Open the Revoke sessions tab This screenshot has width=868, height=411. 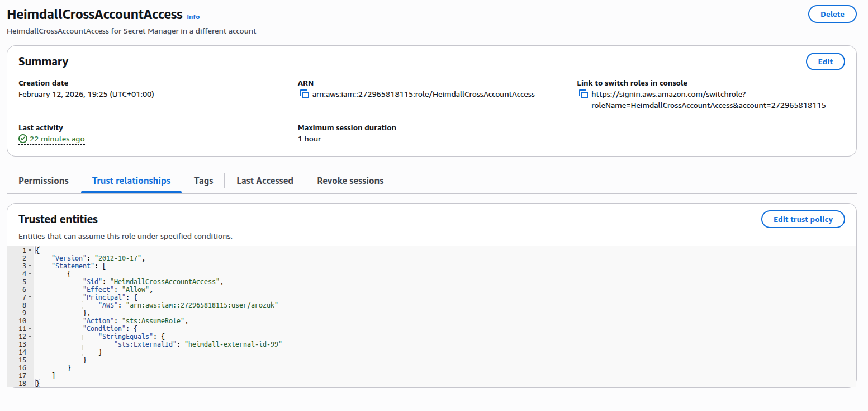(x=350, y=181)
